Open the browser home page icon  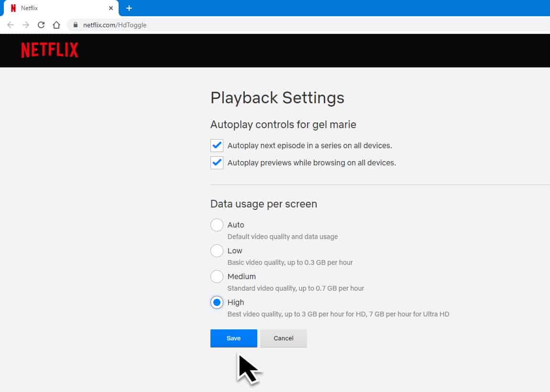coord(56,25)
